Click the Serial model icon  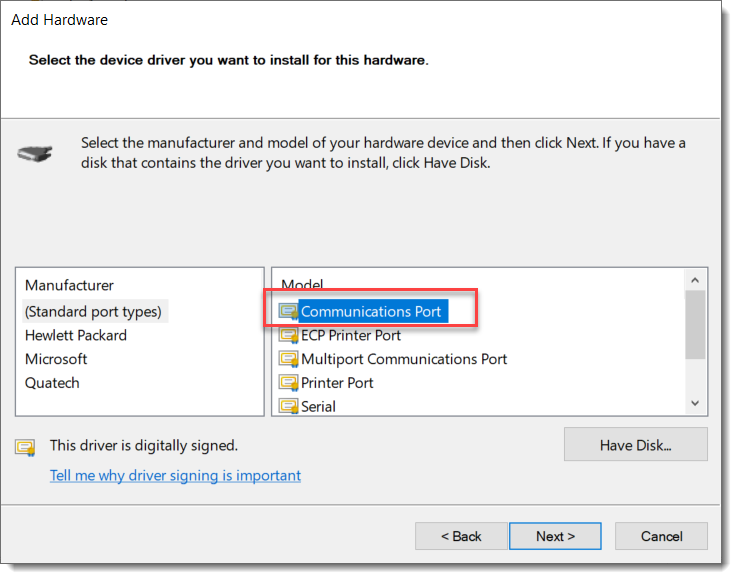point(288,406)
